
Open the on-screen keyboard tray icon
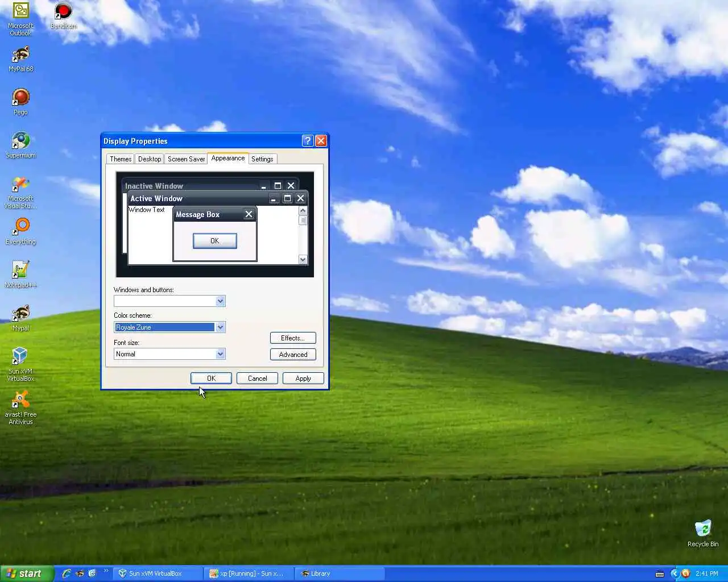660,573
